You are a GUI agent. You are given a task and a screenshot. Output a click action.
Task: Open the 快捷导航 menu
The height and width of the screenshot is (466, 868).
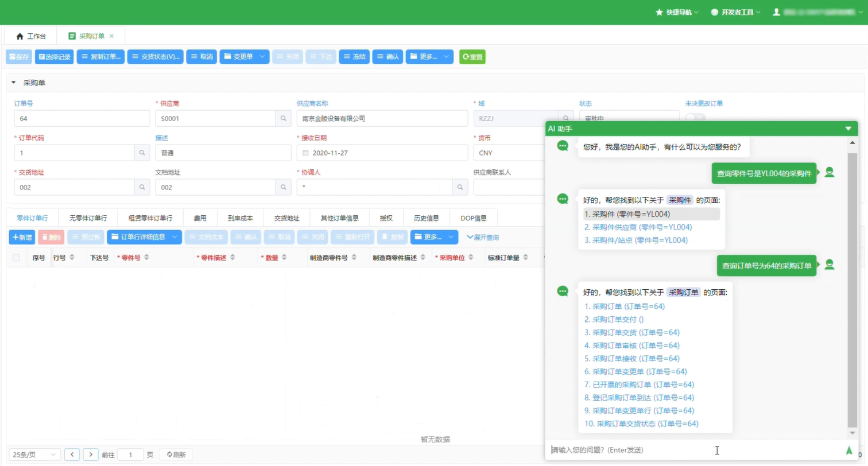click(677, 12)
